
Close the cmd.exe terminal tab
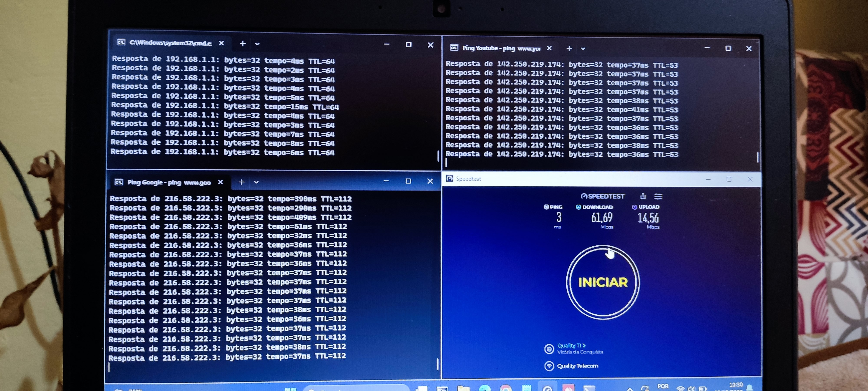coord(221,43)
